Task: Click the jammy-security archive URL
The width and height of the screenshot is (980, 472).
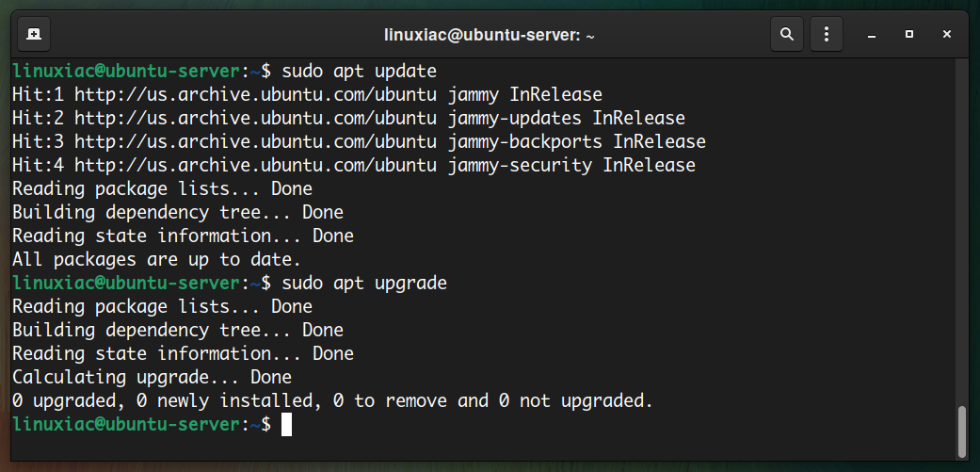Action: point(256,166)
